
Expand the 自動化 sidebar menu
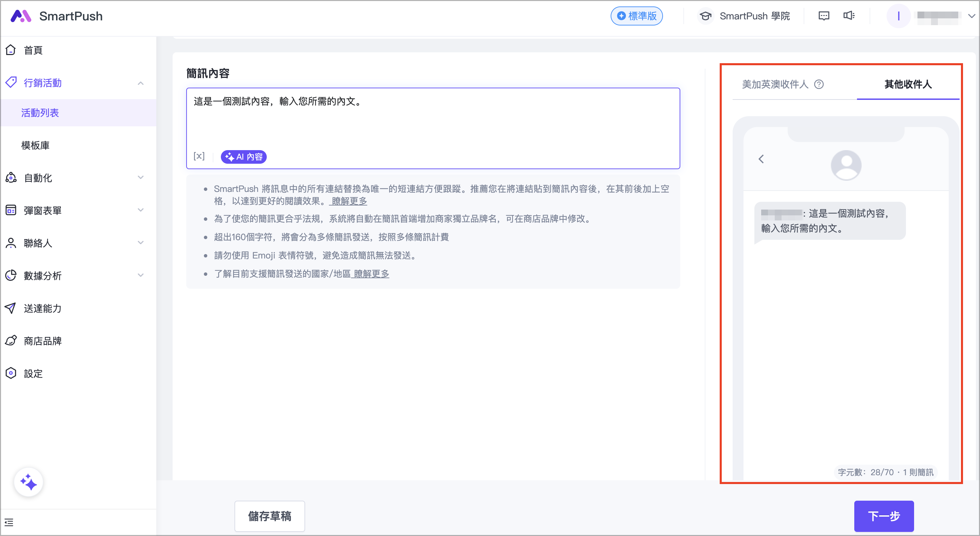point(140,178)
